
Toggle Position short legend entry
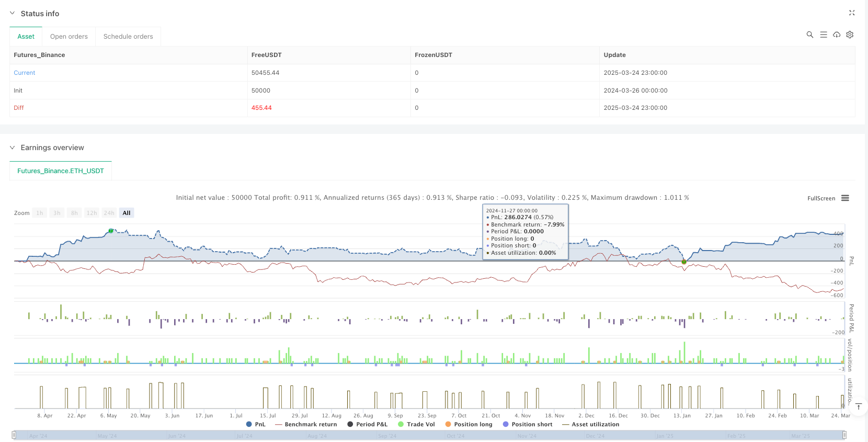(x=528, y=424)
